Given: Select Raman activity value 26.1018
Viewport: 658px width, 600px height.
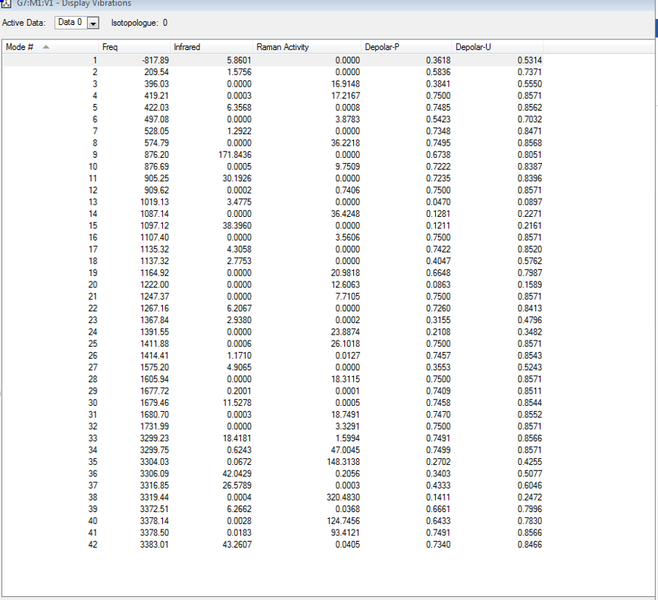Looking at the screenshot, I should (x=345, y=344).
